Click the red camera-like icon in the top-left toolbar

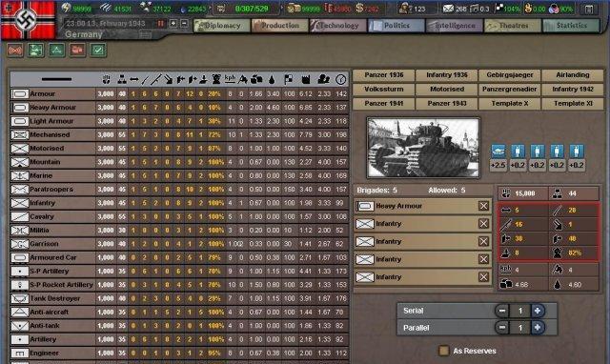click(x=77, y=51)
